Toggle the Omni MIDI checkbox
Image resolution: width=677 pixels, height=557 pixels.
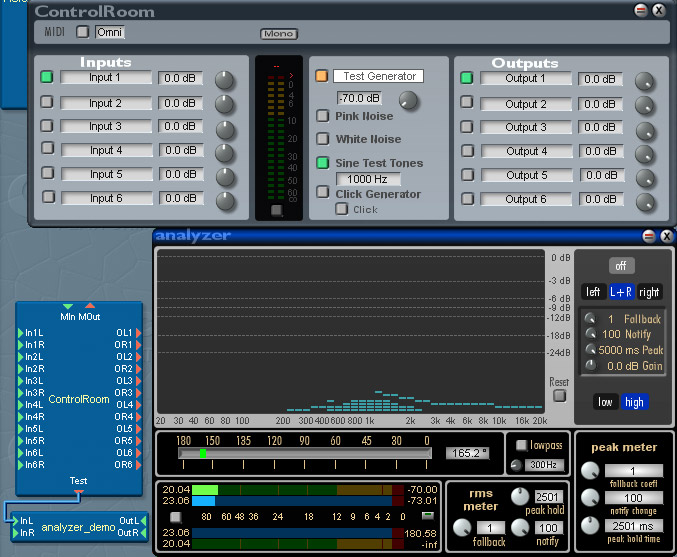(x=83, y=32)
